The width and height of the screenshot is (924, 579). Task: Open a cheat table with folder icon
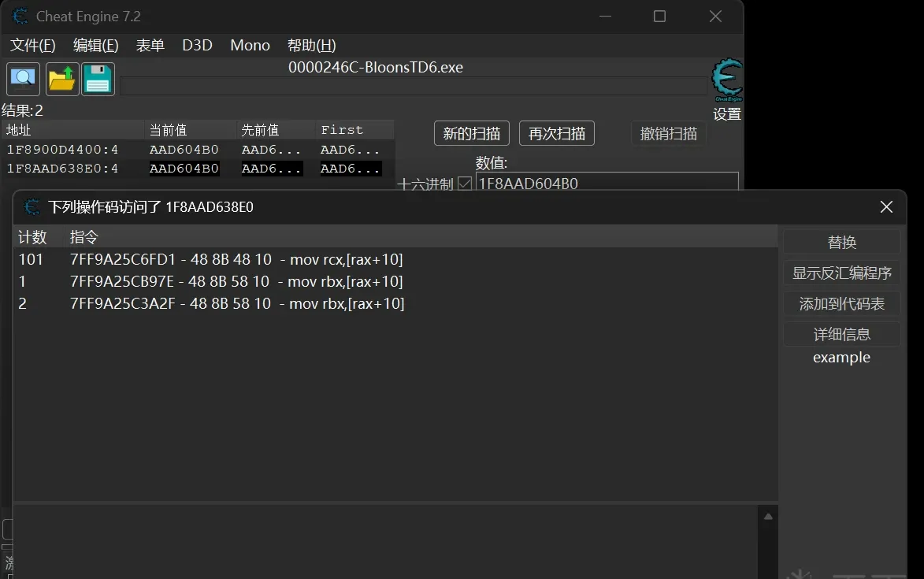[x=62, y=79]
